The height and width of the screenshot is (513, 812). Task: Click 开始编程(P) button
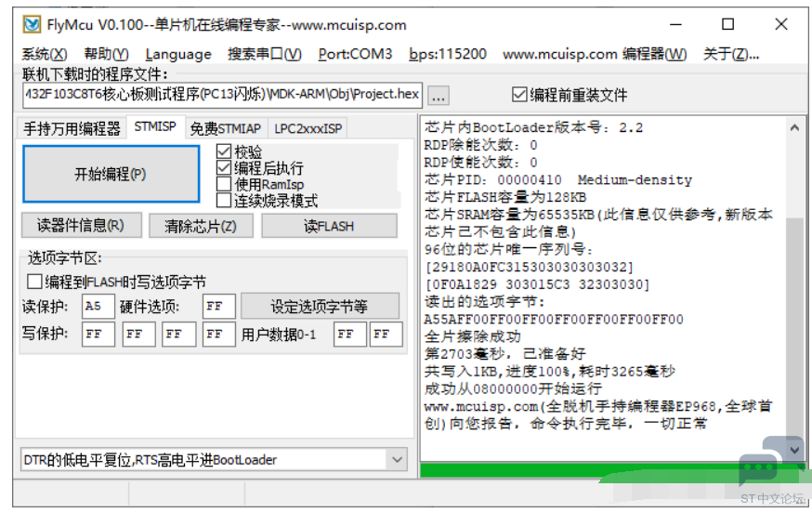click(x=111, y=174)
